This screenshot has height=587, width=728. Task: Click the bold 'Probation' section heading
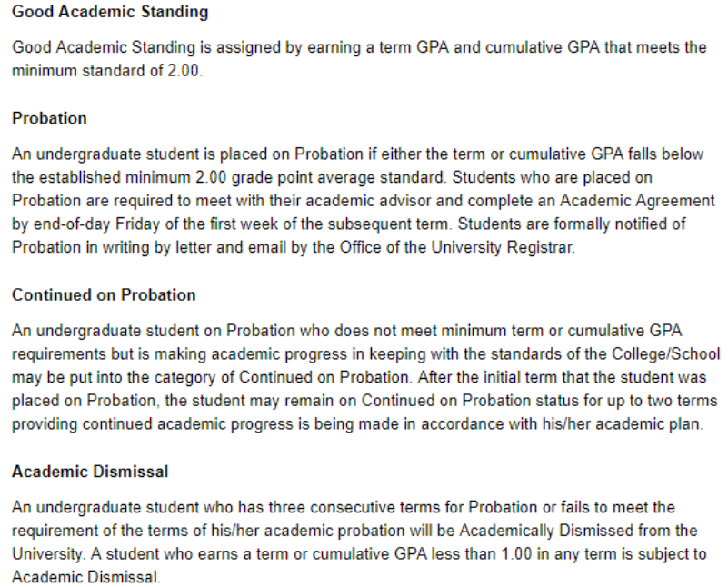click(49, 118)
